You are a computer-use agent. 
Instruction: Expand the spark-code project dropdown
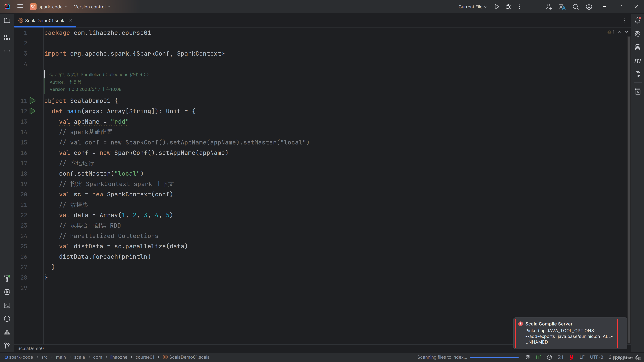48,7
